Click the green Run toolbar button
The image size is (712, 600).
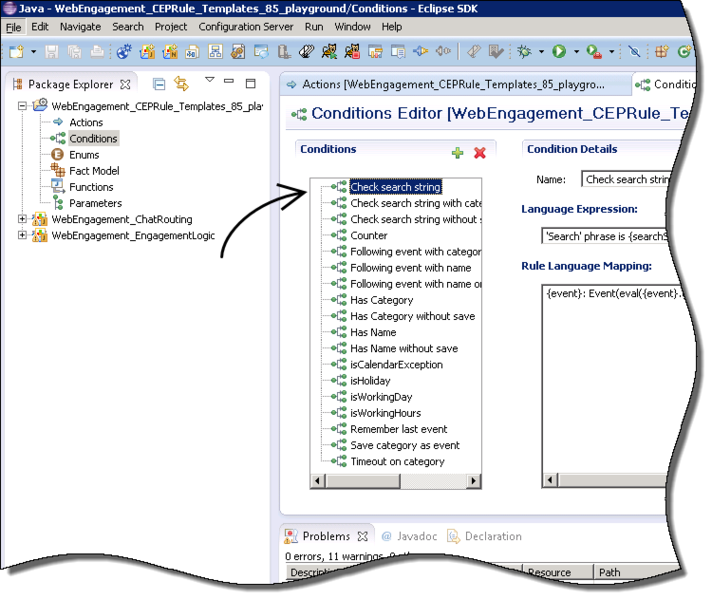click(x=559, y=52)
